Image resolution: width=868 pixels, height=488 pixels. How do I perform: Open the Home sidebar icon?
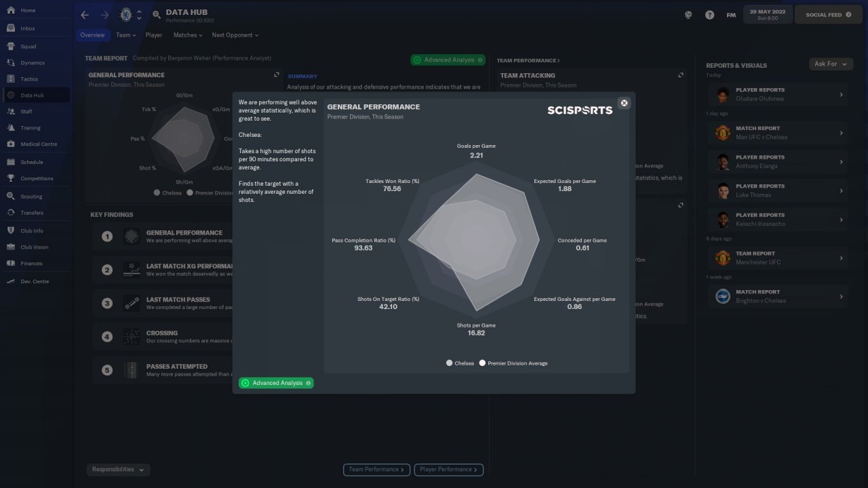(11, 10)
